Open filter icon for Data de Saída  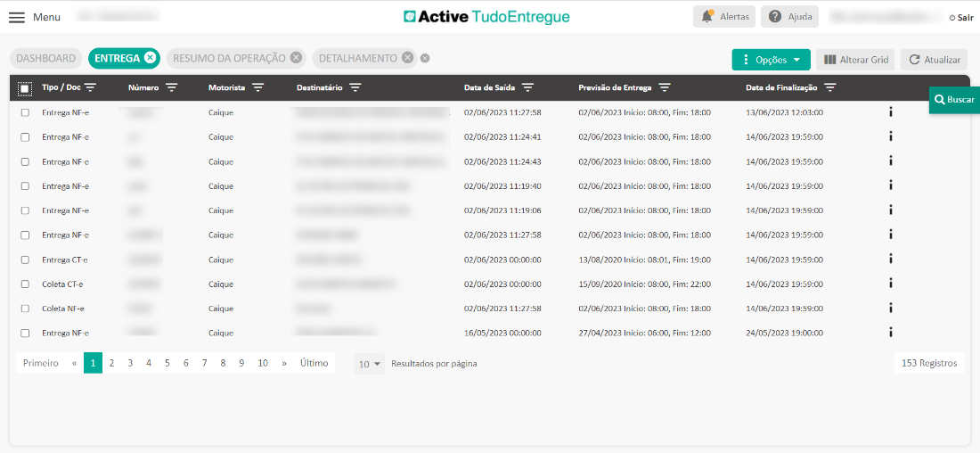click(527, 87)
